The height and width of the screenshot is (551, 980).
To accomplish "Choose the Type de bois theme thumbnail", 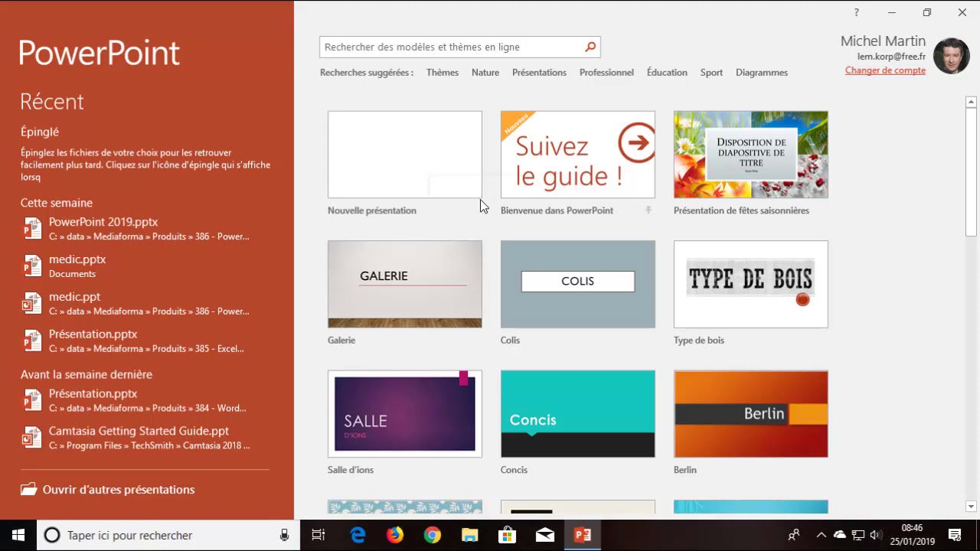I will [751, 284].
